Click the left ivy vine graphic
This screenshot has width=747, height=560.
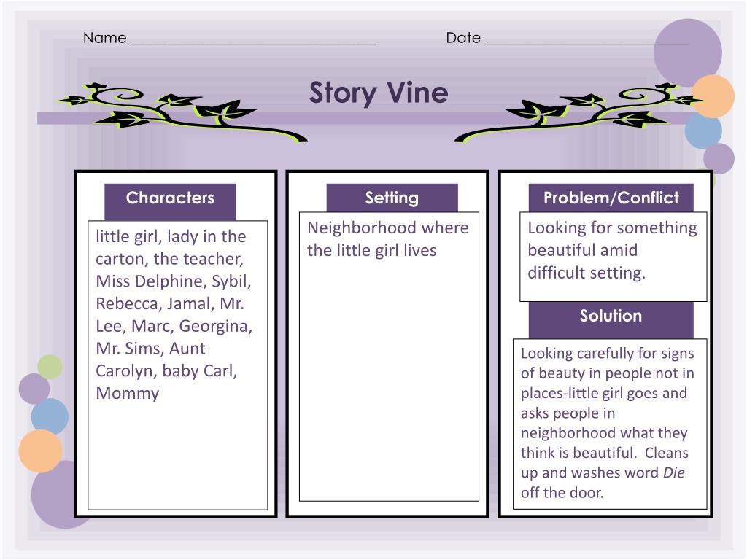tap(183, 113)
